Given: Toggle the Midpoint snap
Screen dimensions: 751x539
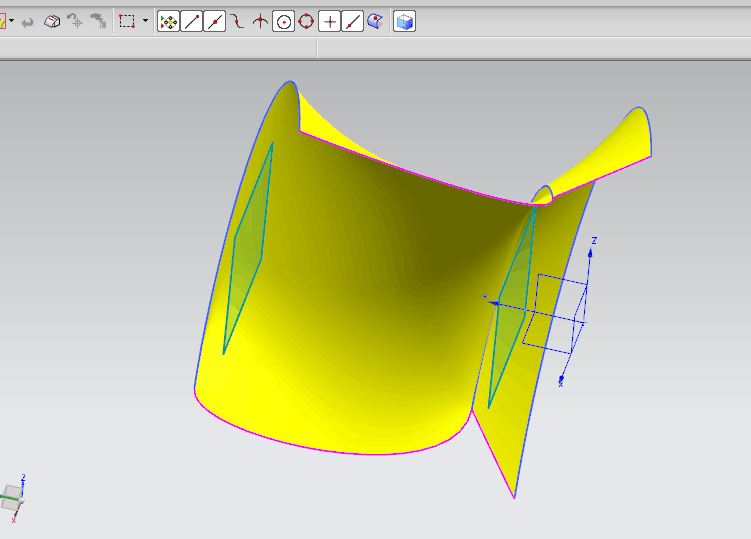Looking at the screenshot, I should point(215,22).
